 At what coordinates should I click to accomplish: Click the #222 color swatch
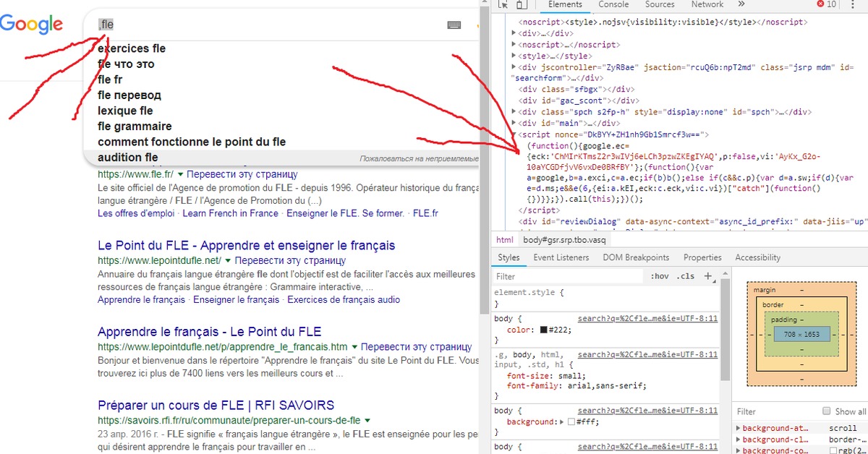(544, 330)
